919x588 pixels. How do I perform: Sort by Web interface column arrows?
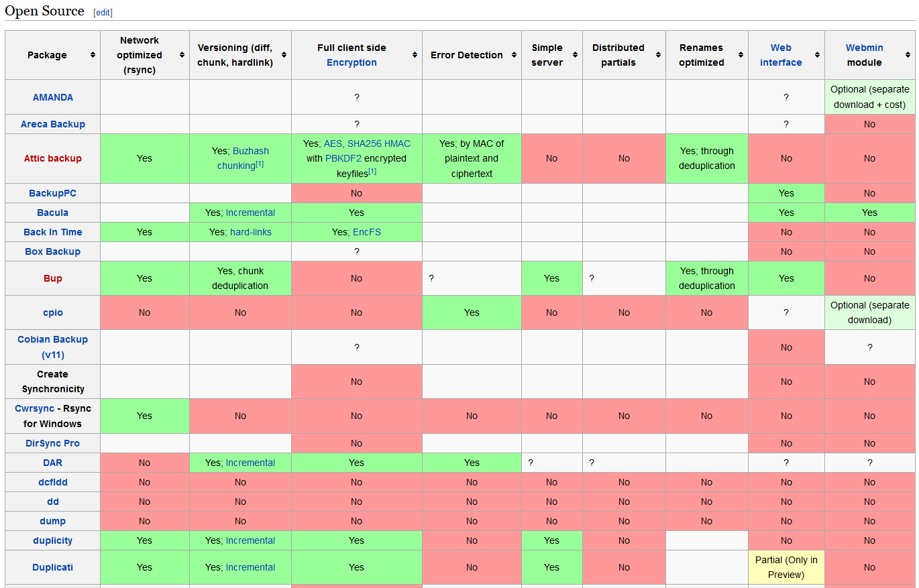(x=817, y=55)
